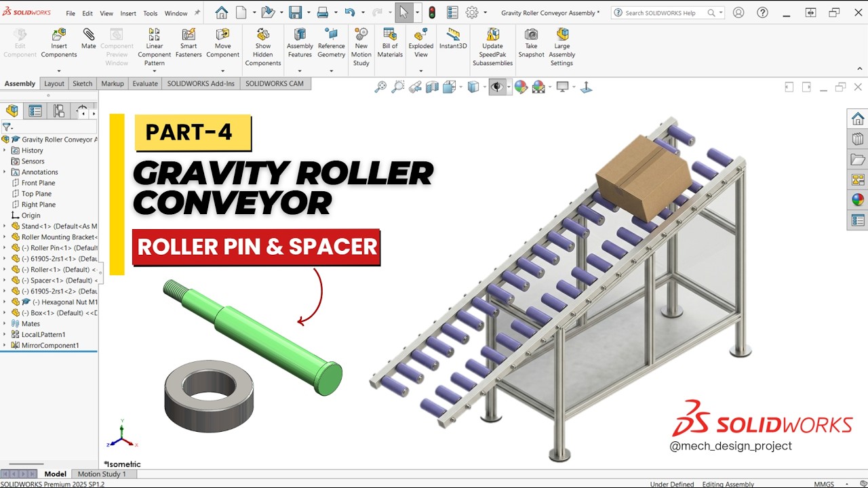Create an Exploded View
This screenshot has height=488, width=868.
(421, 43)
